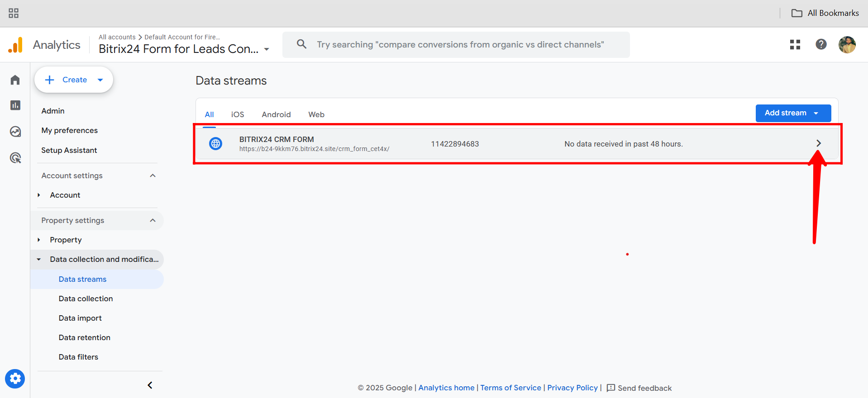Screen dimensions: 868x398
Task: Expand the Account tree item
Action: (39, 195)
